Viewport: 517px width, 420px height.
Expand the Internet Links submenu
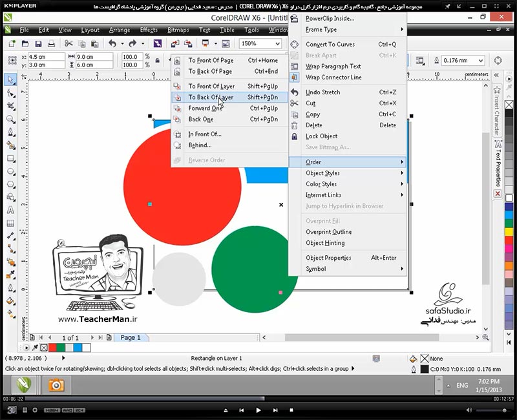(402, 195)
